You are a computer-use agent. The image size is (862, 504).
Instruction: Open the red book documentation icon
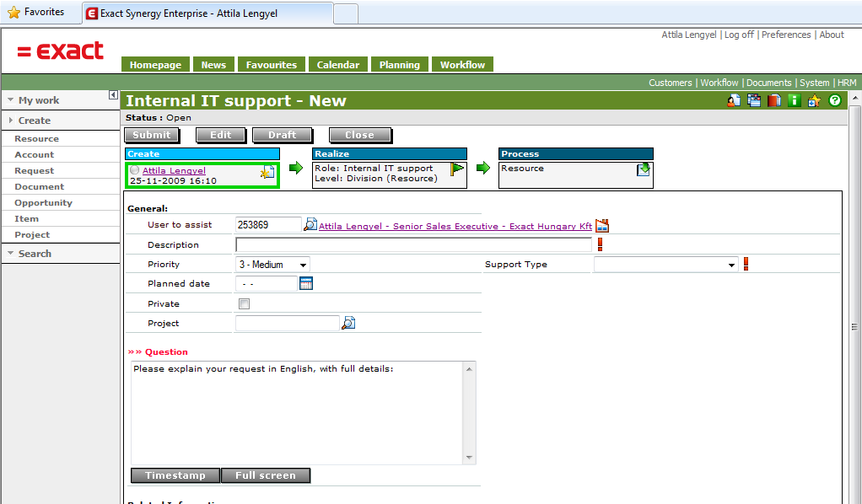(774, 100)
